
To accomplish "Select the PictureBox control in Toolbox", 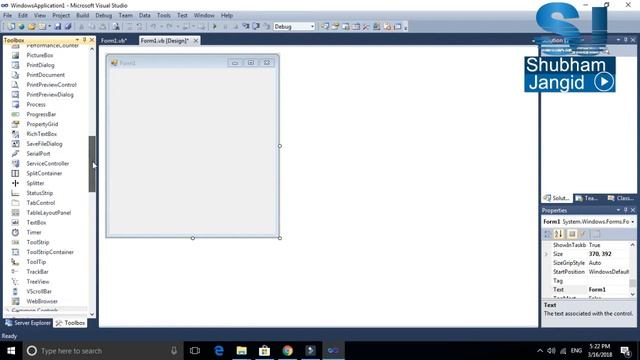I will point(40,55).
